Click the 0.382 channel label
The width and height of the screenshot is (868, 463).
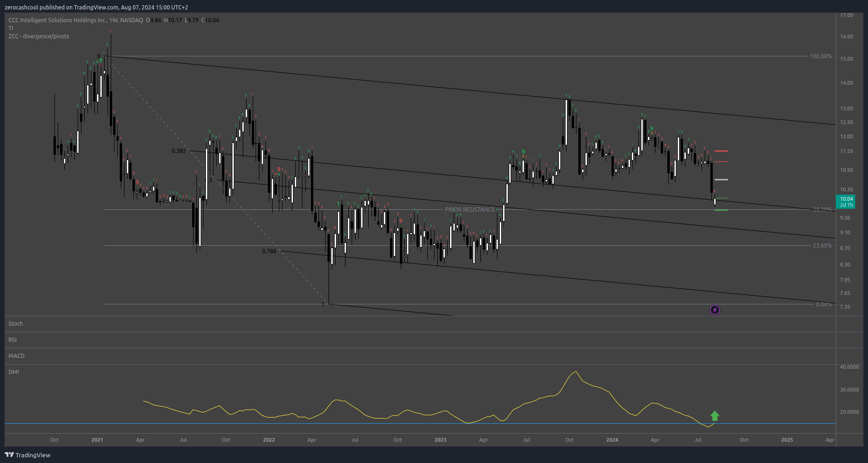[x=179, y=151]
